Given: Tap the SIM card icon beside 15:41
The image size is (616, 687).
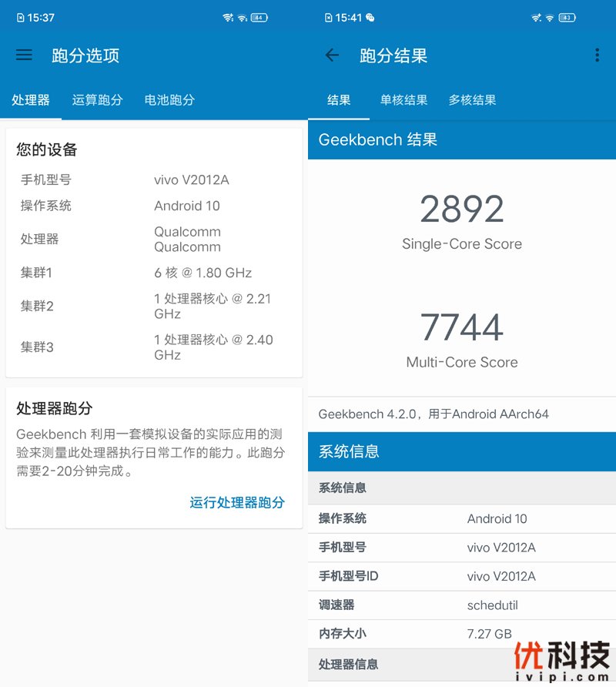Looking at the screenshot, I should coord(329,18).
